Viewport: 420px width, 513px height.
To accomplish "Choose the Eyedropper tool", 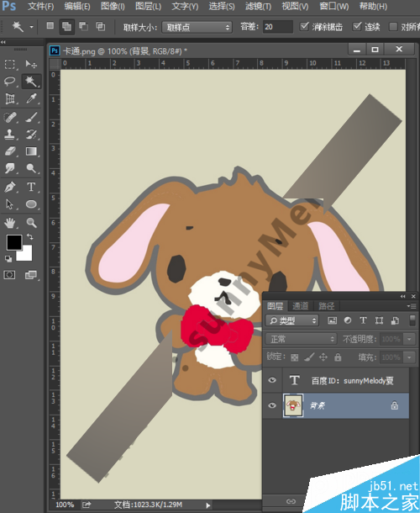I will coord(31,98).
